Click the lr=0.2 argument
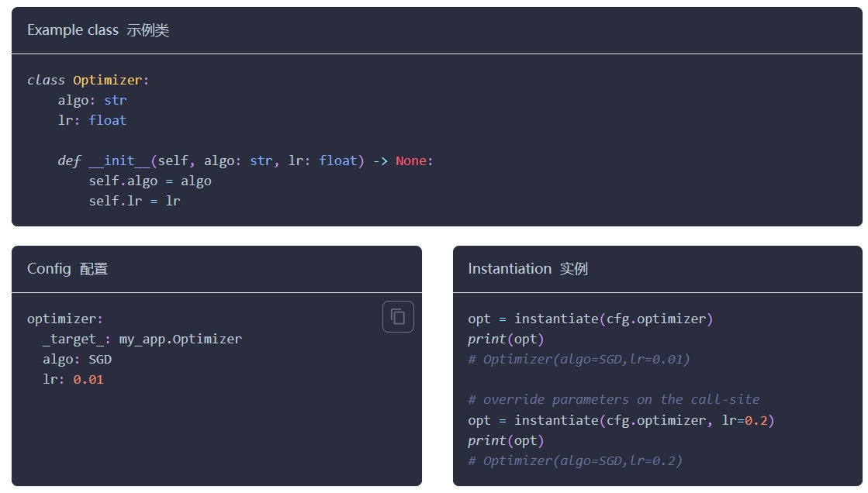Viewport: 868px width, 493px height. click(745, 420)
